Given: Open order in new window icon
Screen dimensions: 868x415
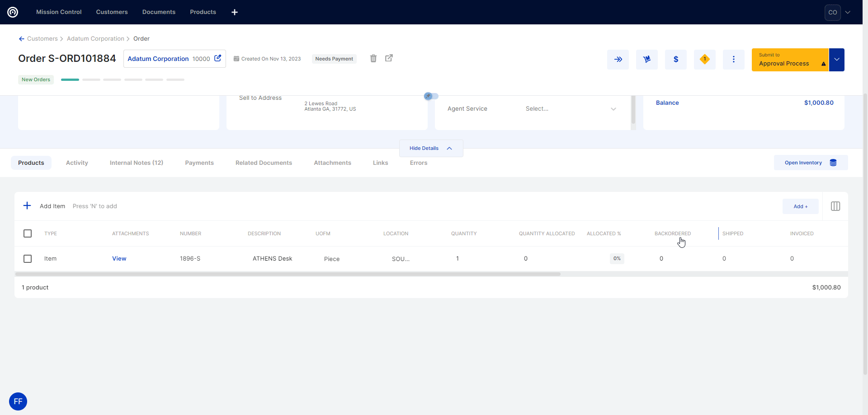Looking at the screenshot, I should coord(389,58).
